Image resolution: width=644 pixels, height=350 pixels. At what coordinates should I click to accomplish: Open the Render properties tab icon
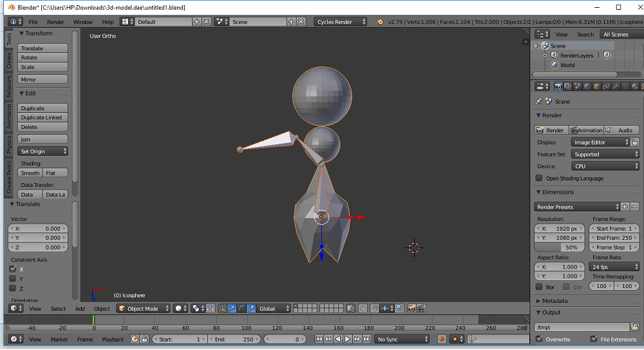pyautogui.click(x=558, y=86)
